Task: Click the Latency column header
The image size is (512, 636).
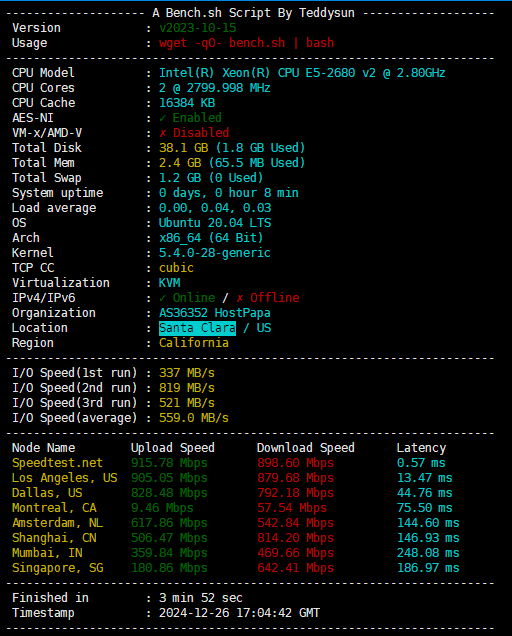Action: (422, 448)
